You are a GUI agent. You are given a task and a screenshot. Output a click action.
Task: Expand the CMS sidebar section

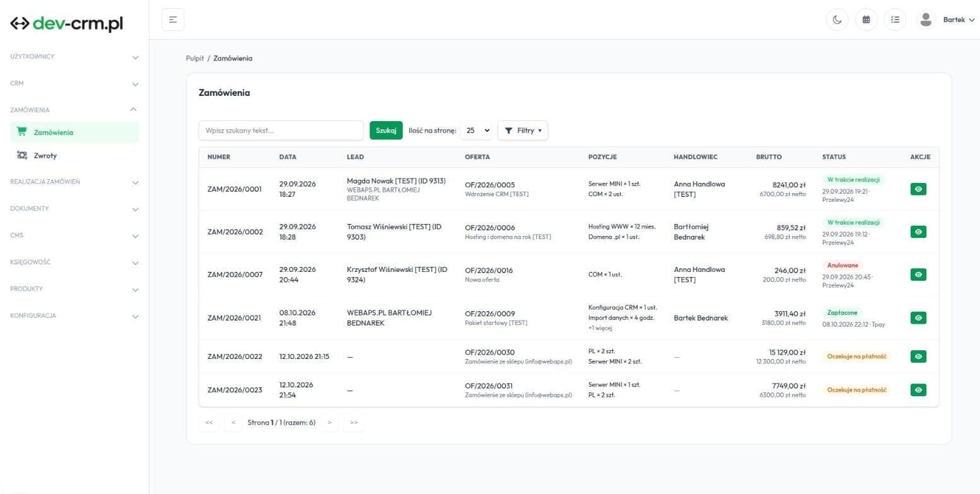coord(74,235)
